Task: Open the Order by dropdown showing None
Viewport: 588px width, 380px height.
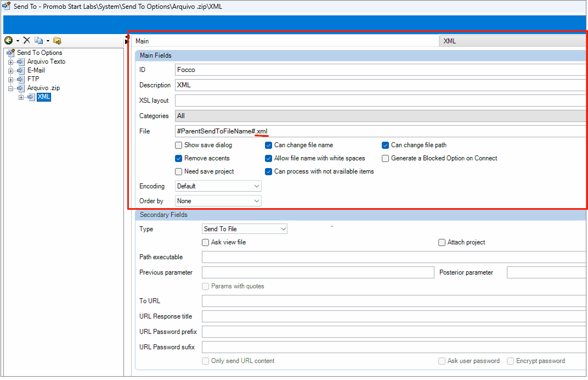Action: click(x=218, y=201)
